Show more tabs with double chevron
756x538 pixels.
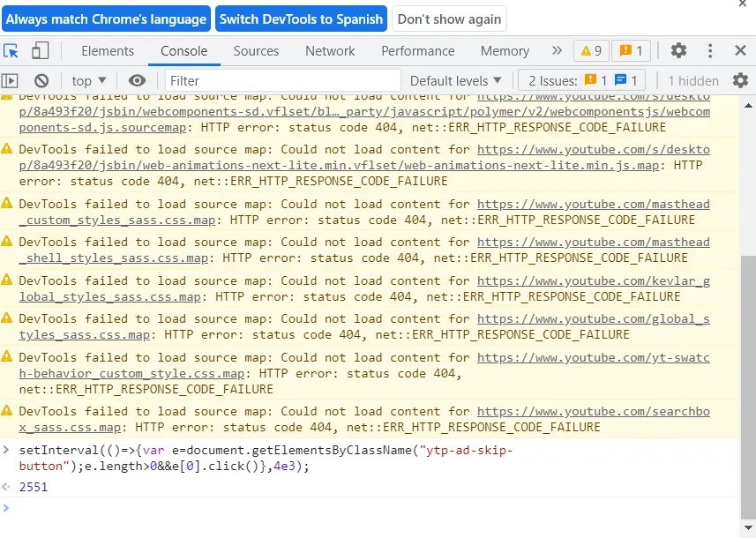tap(557, 50)
